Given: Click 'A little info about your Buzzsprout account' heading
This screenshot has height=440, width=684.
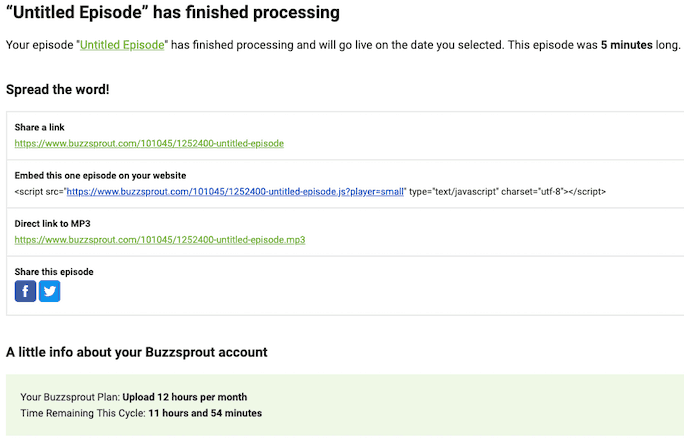Looking at the screenshot, I should [x=137, y=352].
